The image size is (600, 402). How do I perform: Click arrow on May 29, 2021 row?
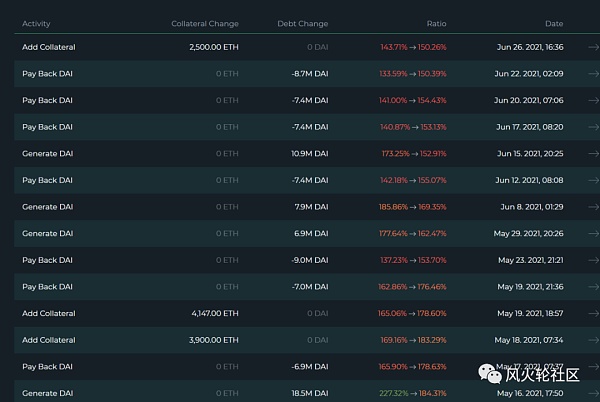[593, 233]
